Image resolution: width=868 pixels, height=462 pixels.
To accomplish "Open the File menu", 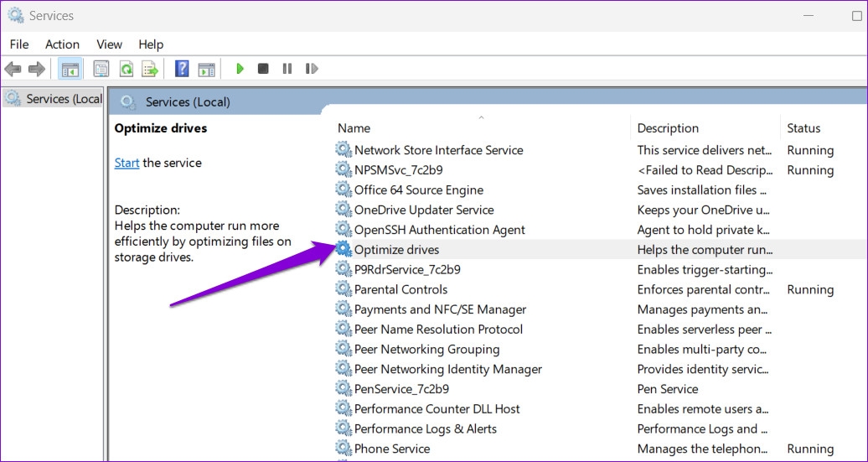I will (x=18, y=44).
